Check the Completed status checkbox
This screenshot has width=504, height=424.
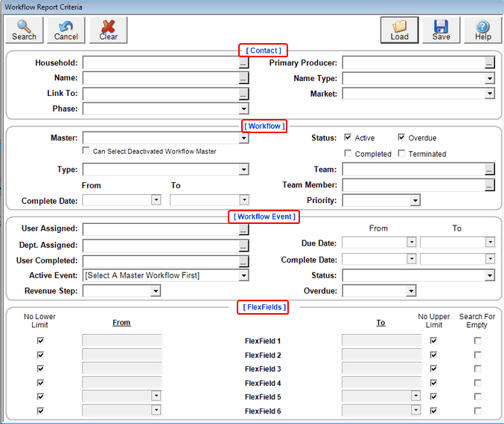[348, 153]
